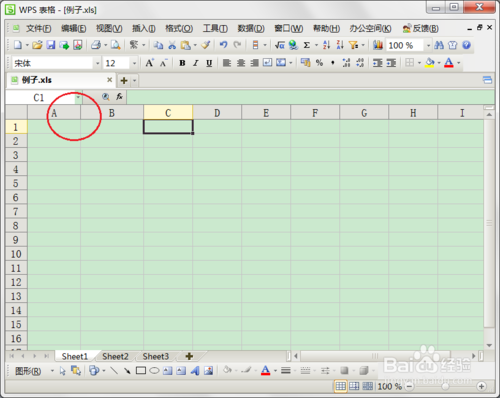Click the AutoSum sigma icon
The height and width of the screenshot is (398, 500).
[307, 45]
